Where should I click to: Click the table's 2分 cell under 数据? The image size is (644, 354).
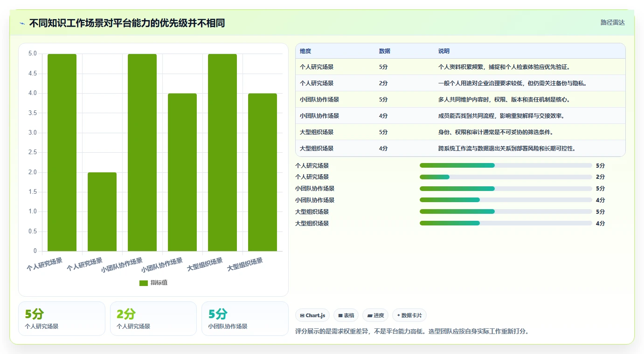(x=383, y=83)
